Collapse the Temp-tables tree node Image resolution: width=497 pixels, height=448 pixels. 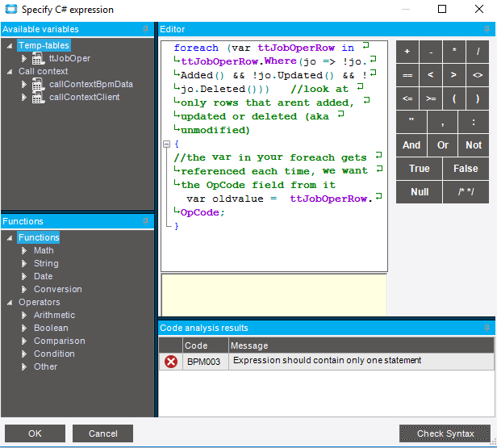(9, 46)
